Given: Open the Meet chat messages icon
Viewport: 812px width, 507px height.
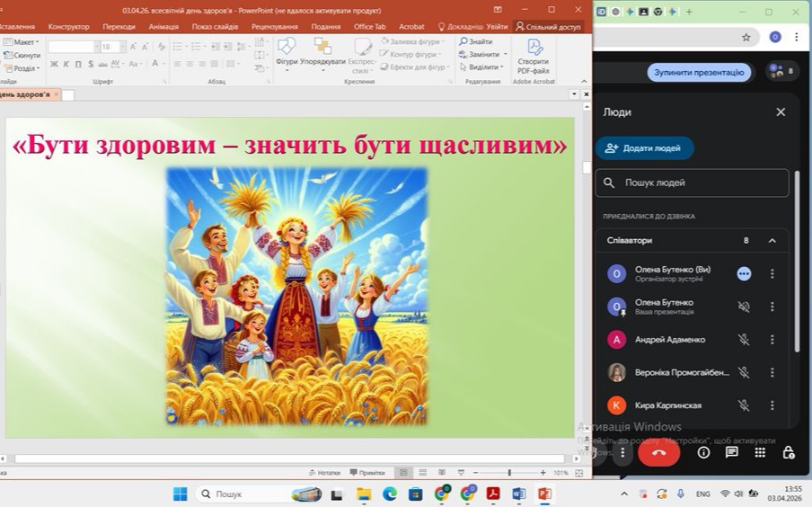Looking at the screenshot, I should (732, 452).
